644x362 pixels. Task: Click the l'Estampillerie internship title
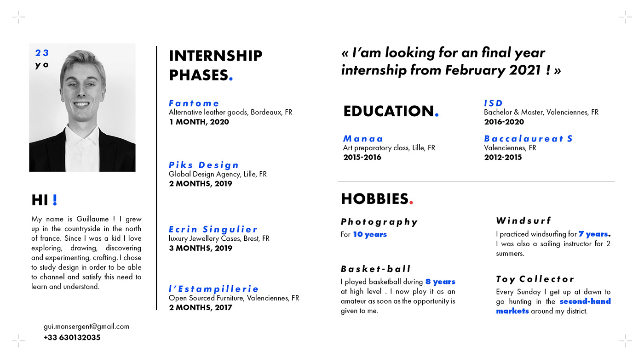click(x=214, y=289)
